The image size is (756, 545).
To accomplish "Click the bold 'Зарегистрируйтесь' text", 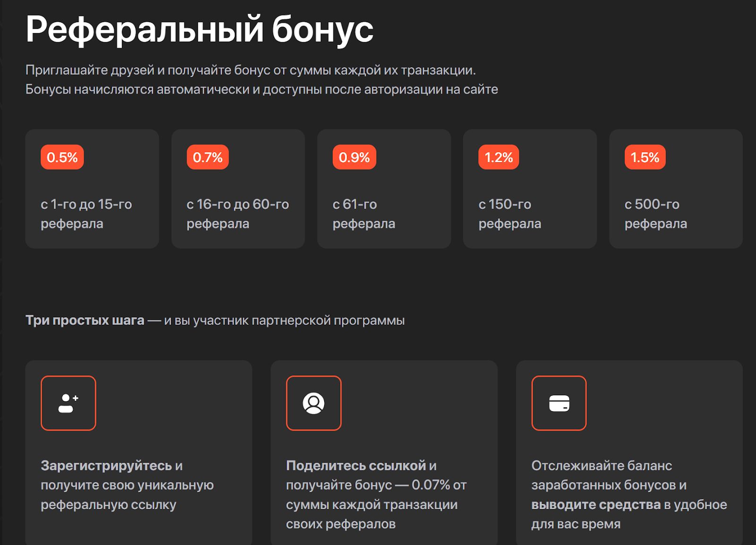I will [x=106, y=466].
